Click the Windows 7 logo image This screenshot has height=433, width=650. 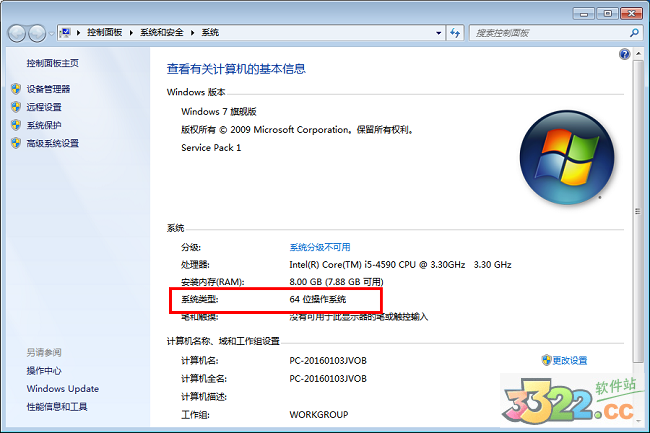[567, 157]
